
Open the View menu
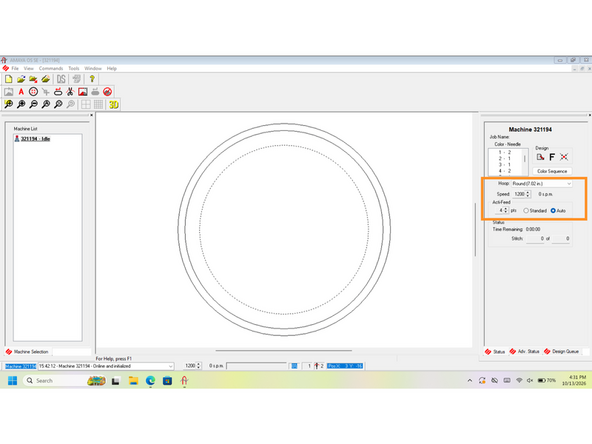click(x=29, y=68)
